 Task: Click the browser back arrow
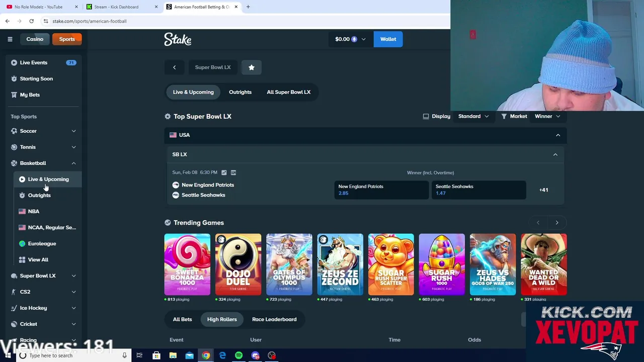pos(7,21)
